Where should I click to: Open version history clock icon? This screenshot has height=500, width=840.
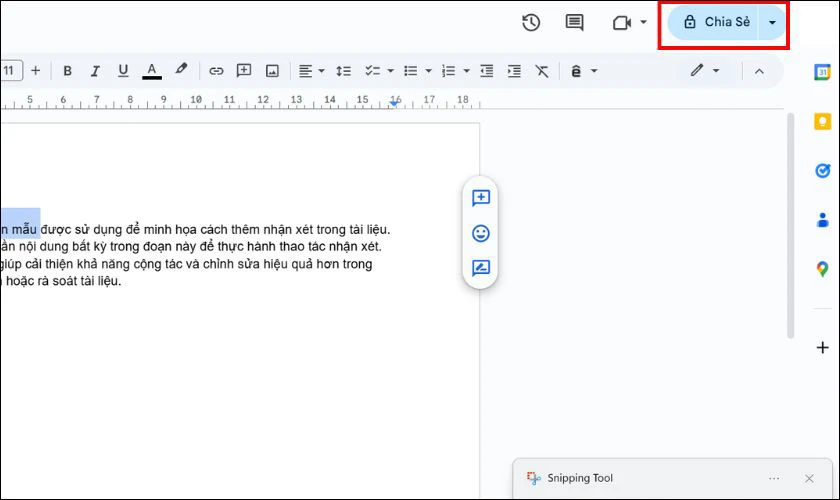coord(530,23)
